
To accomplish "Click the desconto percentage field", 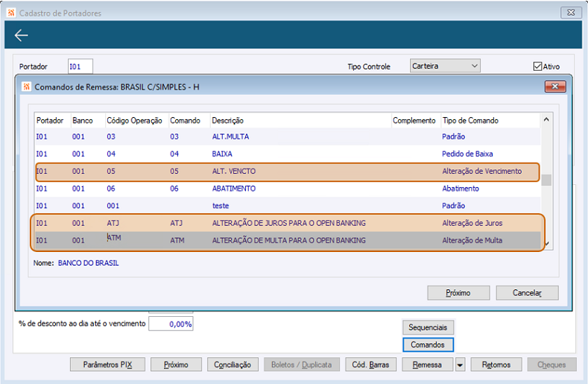I will tap(171, 324).
